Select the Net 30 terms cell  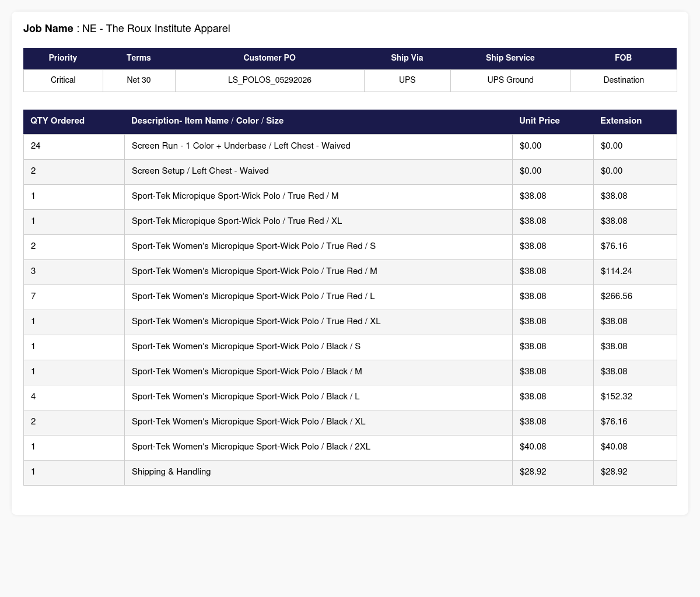[139, 80]
